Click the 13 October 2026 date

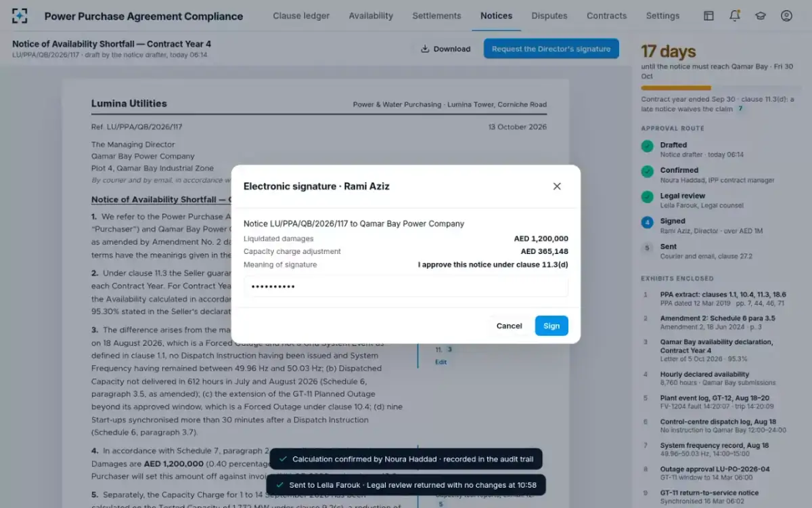pos(517,127)
